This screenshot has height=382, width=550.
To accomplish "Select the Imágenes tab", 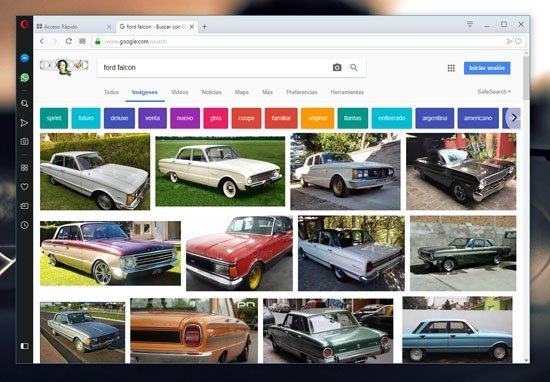I will (x=145, y=92).
